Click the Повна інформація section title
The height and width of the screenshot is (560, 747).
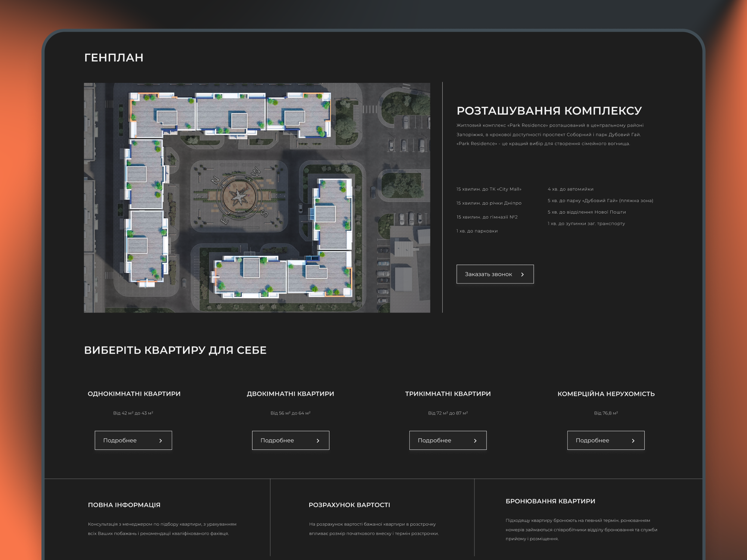coord(124,505)
